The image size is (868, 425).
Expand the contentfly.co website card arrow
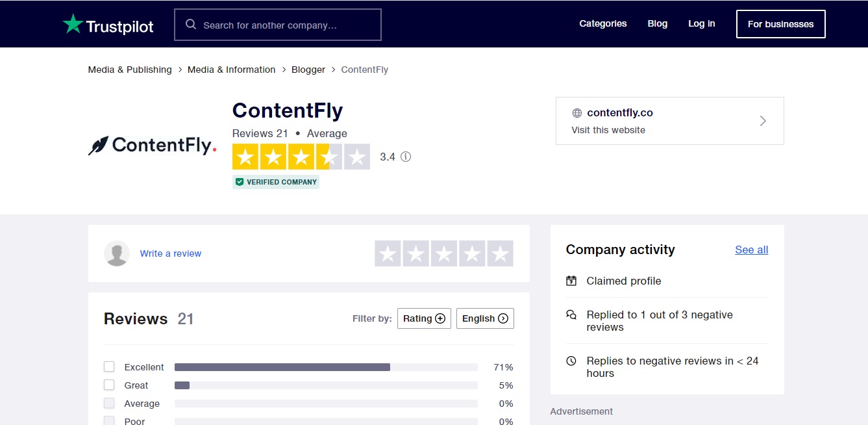(x=763, y=121)
